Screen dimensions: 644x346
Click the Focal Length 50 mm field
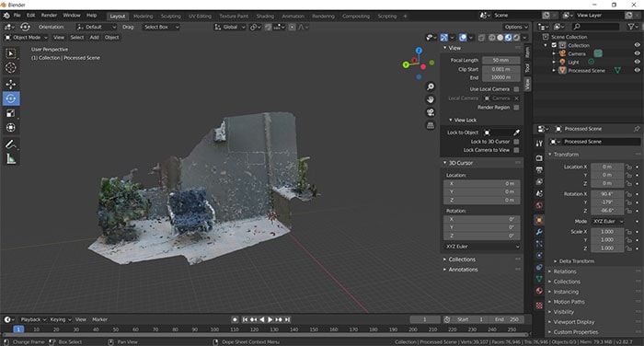pyautogui.click(x=500, y=60)
